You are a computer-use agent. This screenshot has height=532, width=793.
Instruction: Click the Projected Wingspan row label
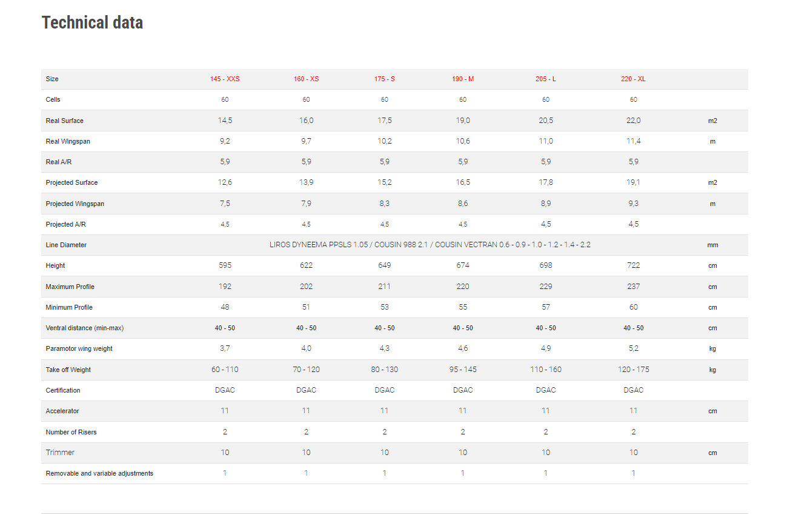point(75,204)
